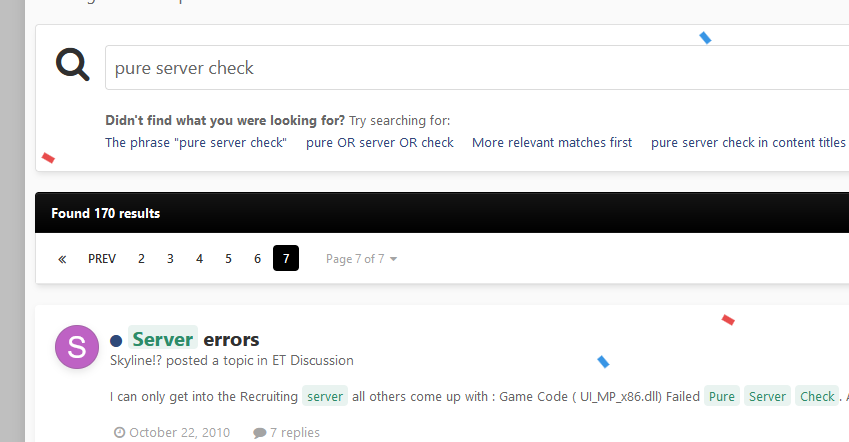The width and height of the screenshot is (849, 442).
Task: Try the 'pure OR server OR check' search
Action: point(380,142)
